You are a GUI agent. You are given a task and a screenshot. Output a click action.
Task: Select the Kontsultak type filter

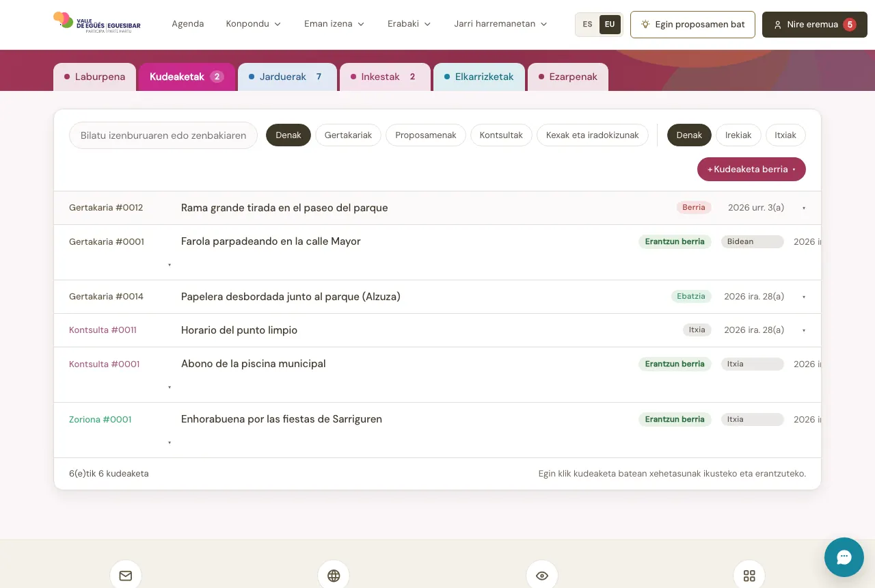pyautogui.click(x=501, y=135)
